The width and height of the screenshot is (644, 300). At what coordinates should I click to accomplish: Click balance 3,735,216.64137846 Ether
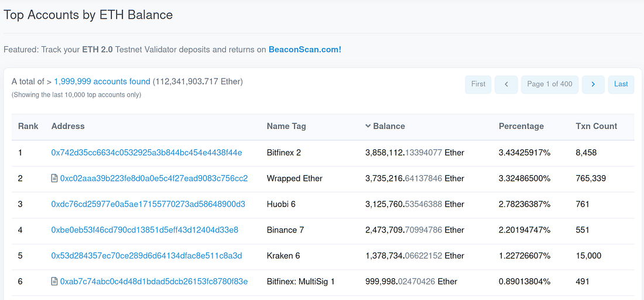[415, 178]
